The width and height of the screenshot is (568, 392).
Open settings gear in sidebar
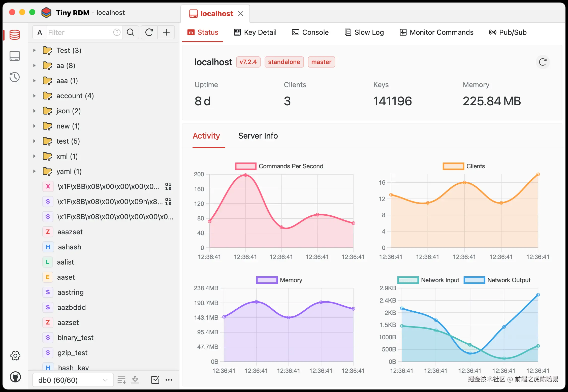pos(15,356)
